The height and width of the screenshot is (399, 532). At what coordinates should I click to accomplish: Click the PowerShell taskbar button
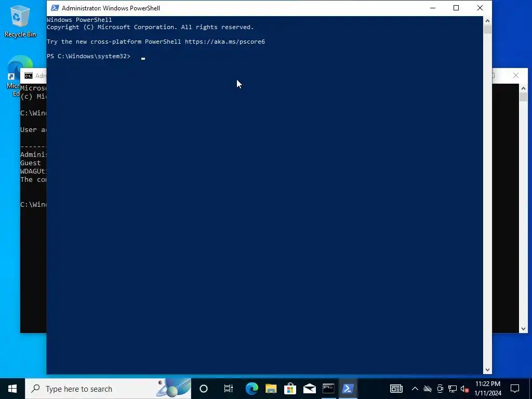coord(348,389)
